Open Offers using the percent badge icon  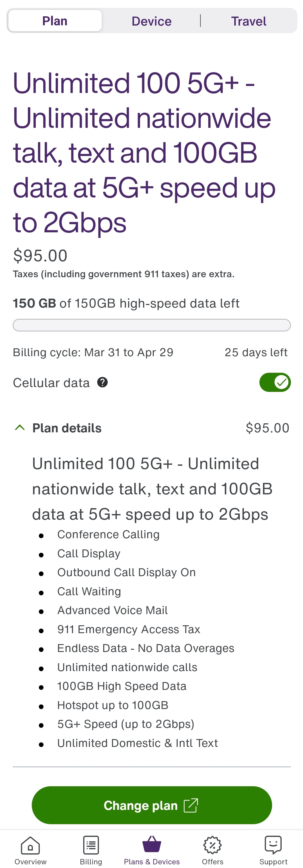coord(212,845)
